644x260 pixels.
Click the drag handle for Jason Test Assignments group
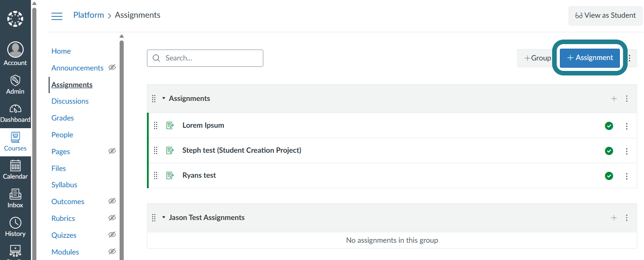(154, 218)
